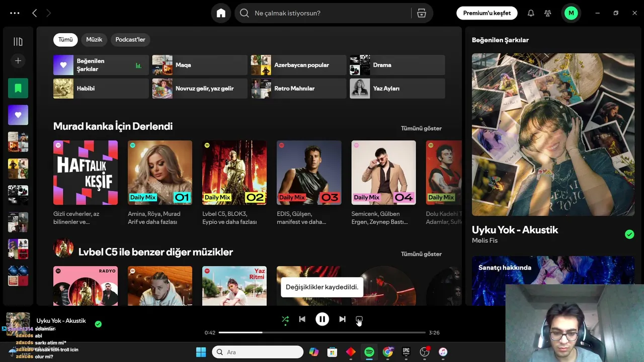Image resolution: width=644 pixels, height=362 pixels.
Task: Open the Liked Songs heart in sidebar
Action: pyautogui.click(x=18, y=115)
